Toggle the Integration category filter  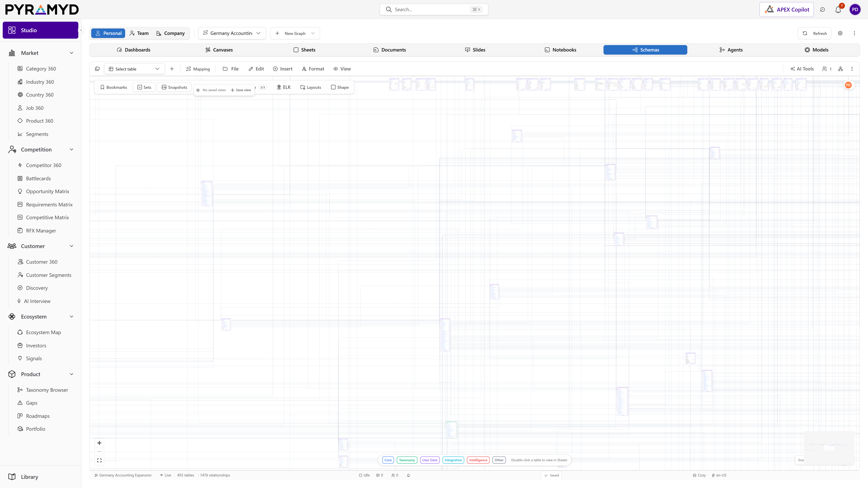coord(453,460)
